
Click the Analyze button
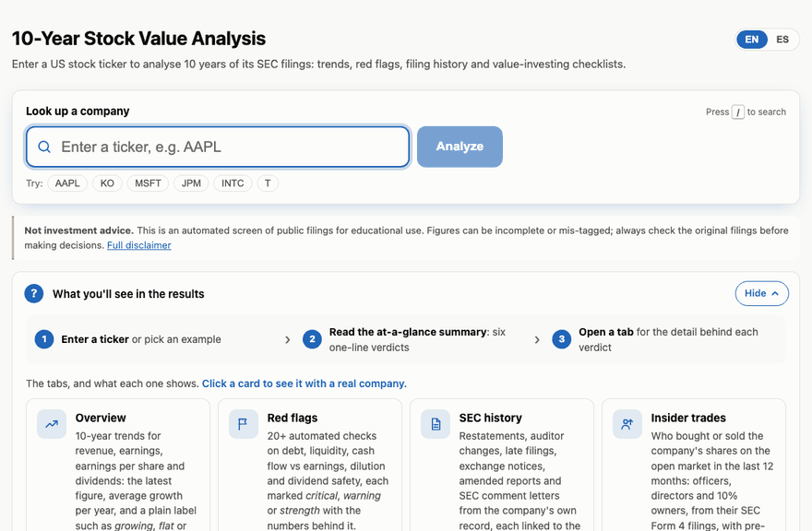click(x=460, y=147)
